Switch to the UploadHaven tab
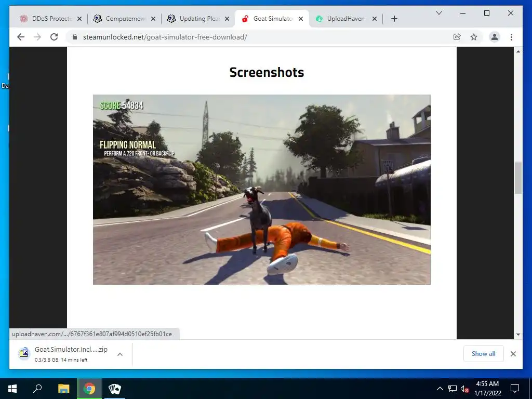The height and width of the screenshot is (399, 532). coord(345,19)
